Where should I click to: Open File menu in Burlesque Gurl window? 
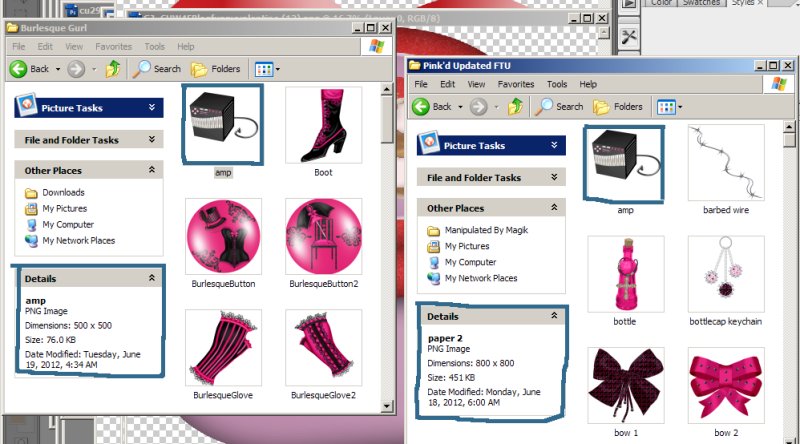click(x=19, y=46)
